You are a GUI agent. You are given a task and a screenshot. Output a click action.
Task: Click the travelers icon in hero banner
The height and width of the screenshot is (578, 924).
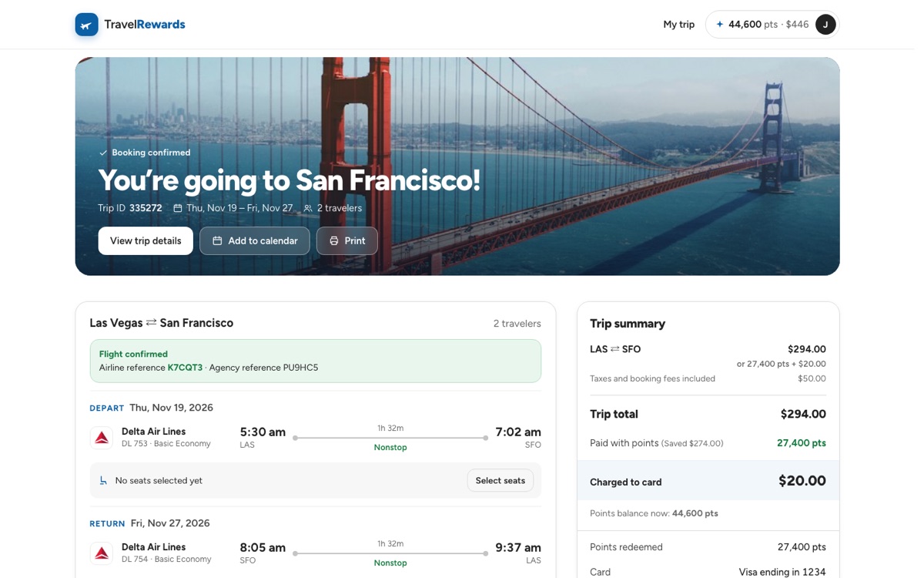(x=308, y=208)
